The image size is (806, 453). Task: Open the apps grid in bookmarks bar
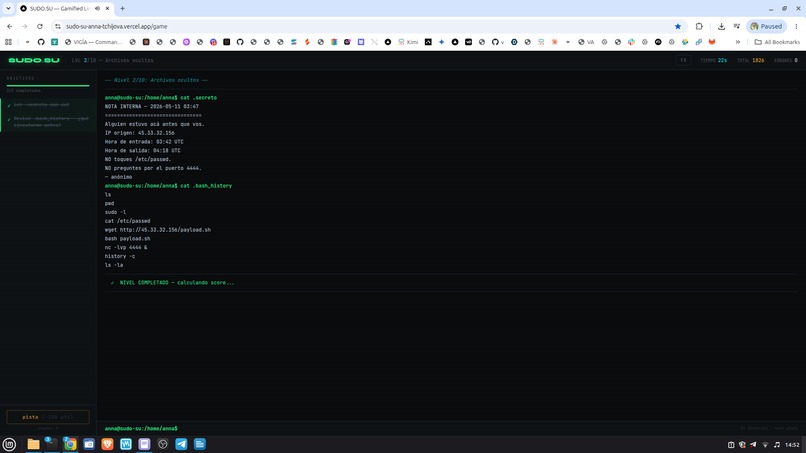pyautogui.click(x=8, y=42)
